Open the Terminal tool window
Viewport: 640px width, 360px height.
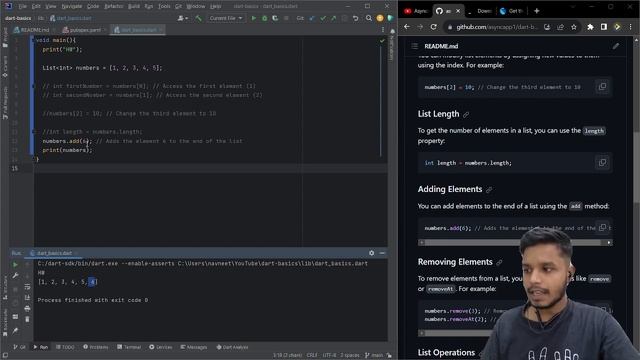129,347
